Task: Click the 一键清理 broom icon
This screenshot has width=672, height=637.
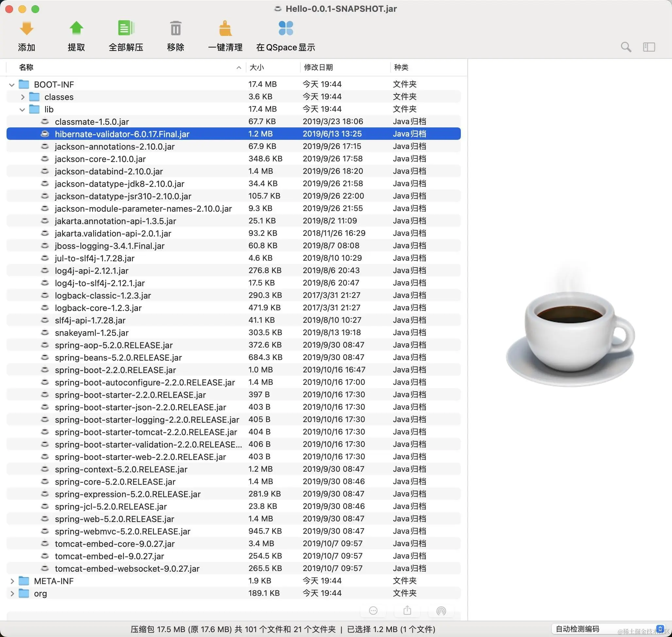Action: tap(225, 28)
